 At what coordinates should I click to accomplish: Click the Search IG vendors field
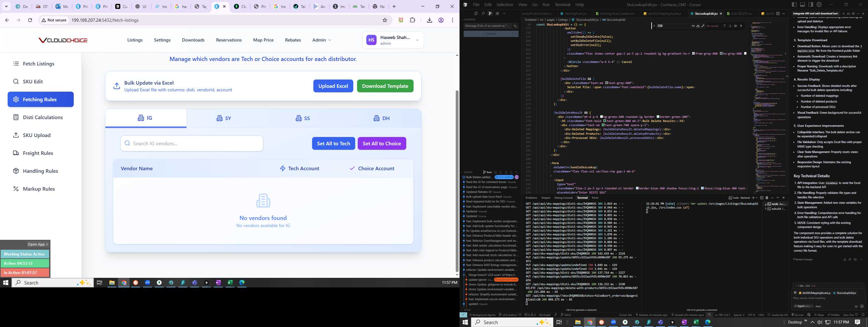tap(192, 144)
